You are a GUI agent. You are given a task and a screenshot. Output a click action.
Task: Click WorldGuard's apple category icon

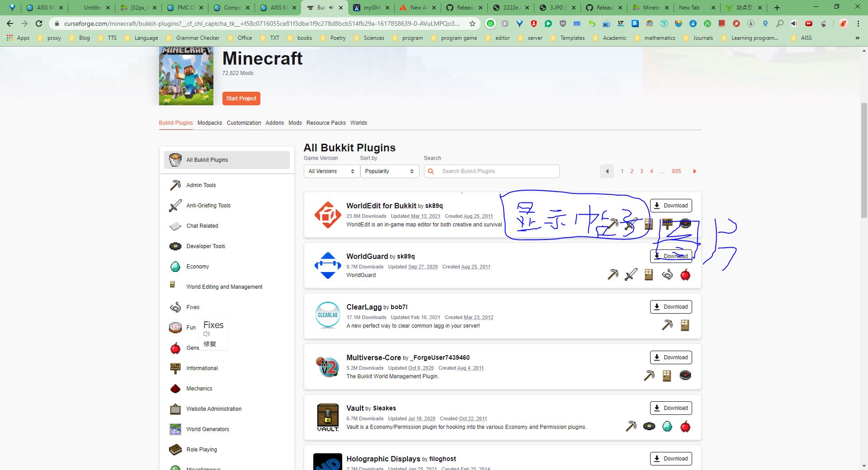[x=685, y=275]
